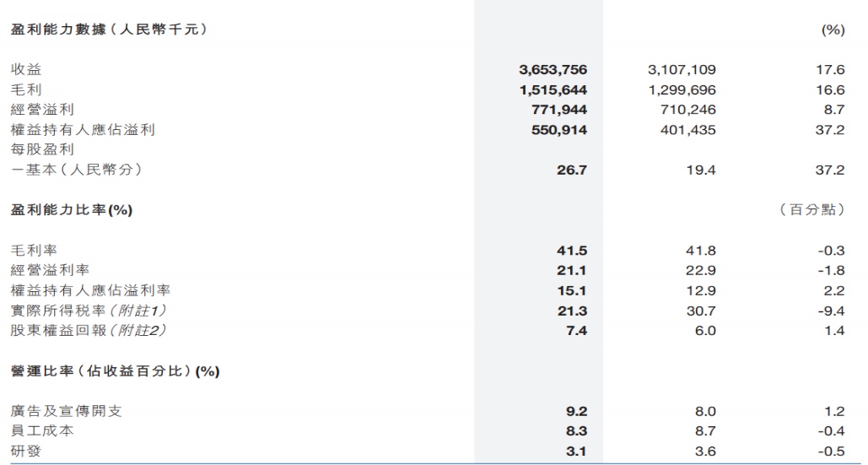Select basic earnings per share value 26.7
Viewport: 868px width, 465px height.
click(571, 170)
